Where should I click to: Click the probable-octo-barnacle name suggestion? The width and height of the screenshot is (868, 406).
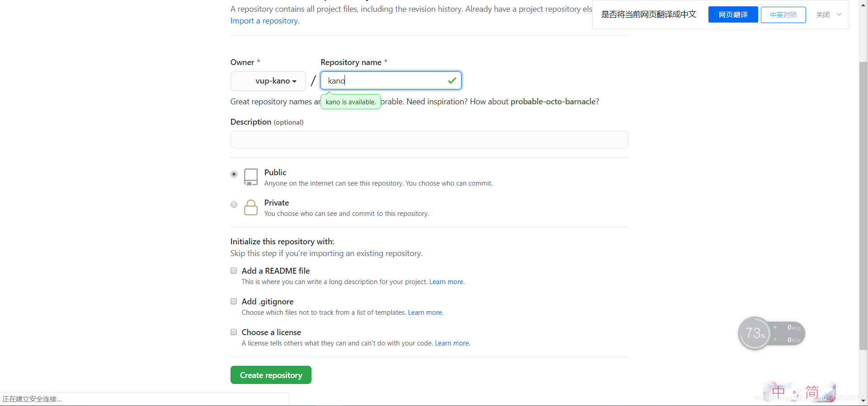(553, 102)
